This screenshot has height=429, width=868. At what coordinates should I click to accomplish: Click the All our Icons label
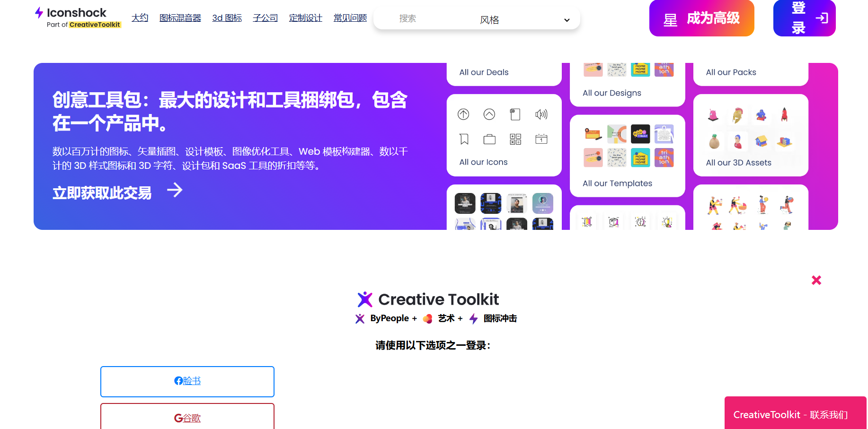(x=483, y=162)
